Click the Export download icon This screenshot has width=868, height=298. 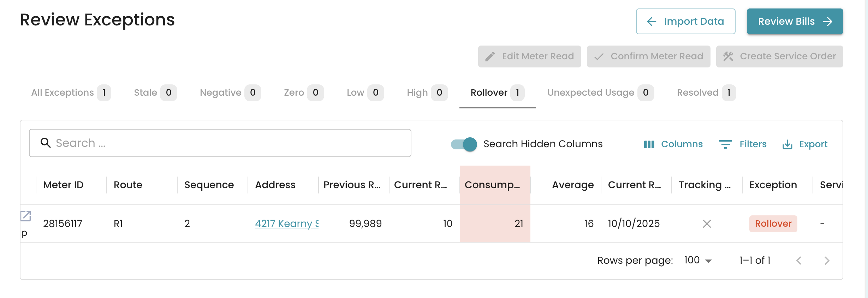point(787,144)
